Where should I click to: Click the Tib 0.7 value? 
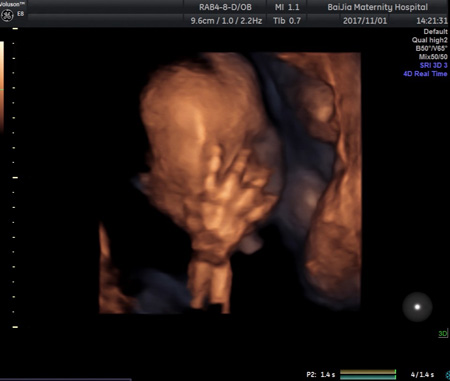click(x=287, y=21)
